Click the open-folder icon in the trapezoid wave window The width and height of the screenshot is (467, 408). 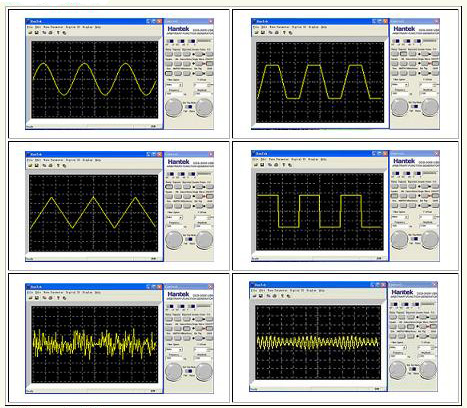point(256,32)
